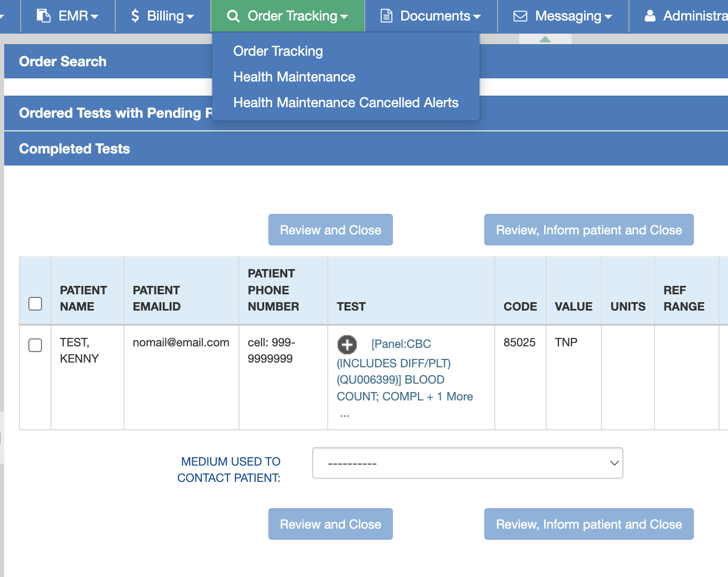Select Order Tracking submenu item
728x577 pixels.
point(278,51)
